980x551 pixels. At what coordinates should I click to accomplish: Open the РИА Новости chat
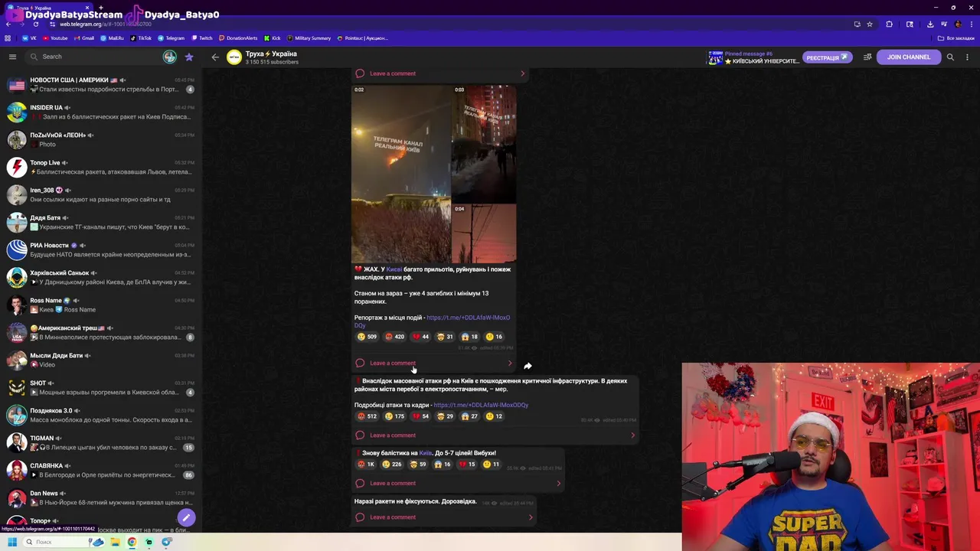101,249
